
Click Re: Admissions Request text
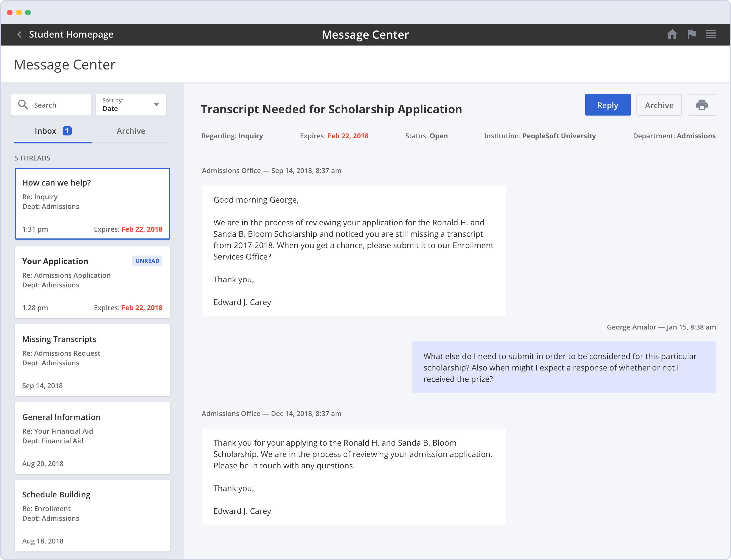click(61, 353)
